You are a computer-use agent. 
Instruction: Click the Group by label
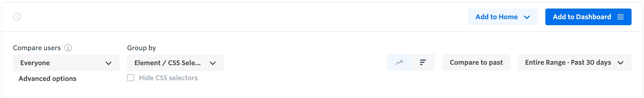pos(141,48)
